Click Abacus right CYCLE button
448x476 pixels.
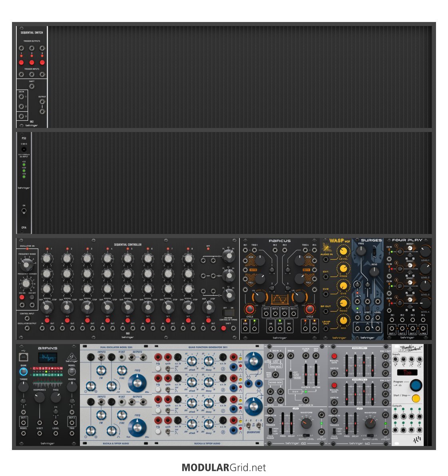(309, 309)
